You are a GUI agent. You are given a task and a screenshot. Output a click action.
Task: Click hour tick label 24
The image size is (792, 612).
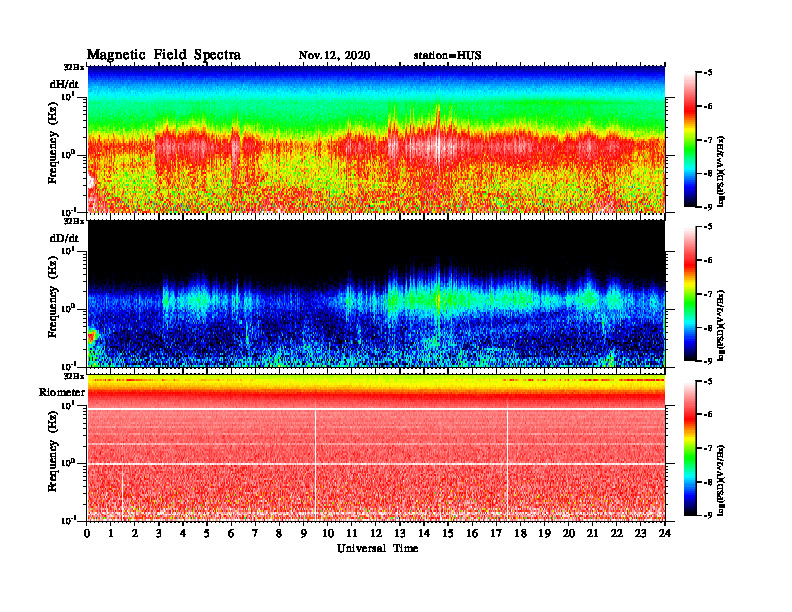point(665,533)
